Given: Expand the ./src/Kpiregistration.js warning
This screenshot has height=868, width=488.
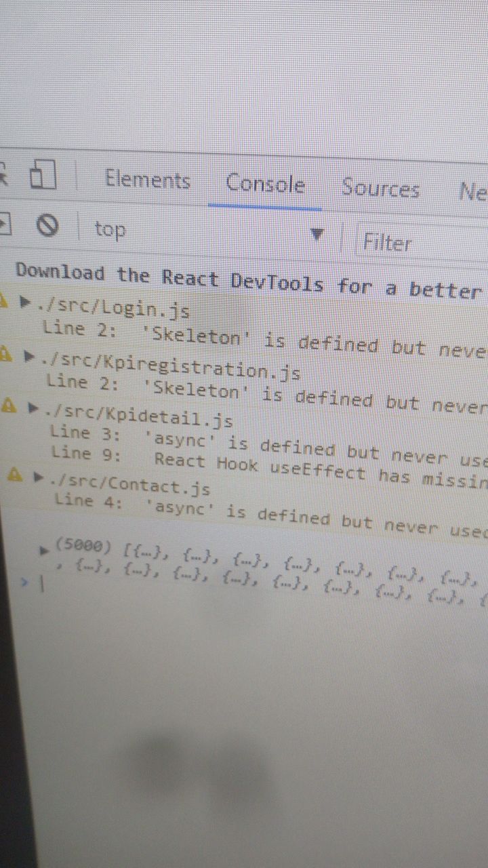Looking at the screenshot, I should (29, 355).
